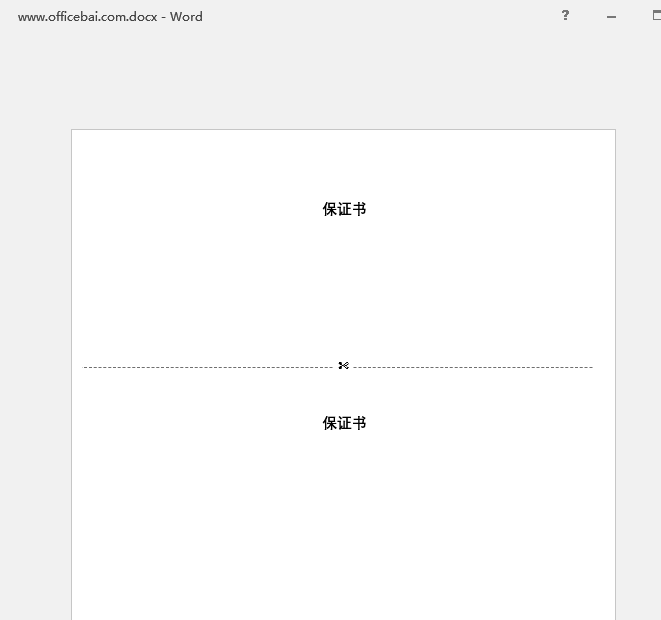
Task: Click the lower 保证书 heading
Action: pos(344,423)
